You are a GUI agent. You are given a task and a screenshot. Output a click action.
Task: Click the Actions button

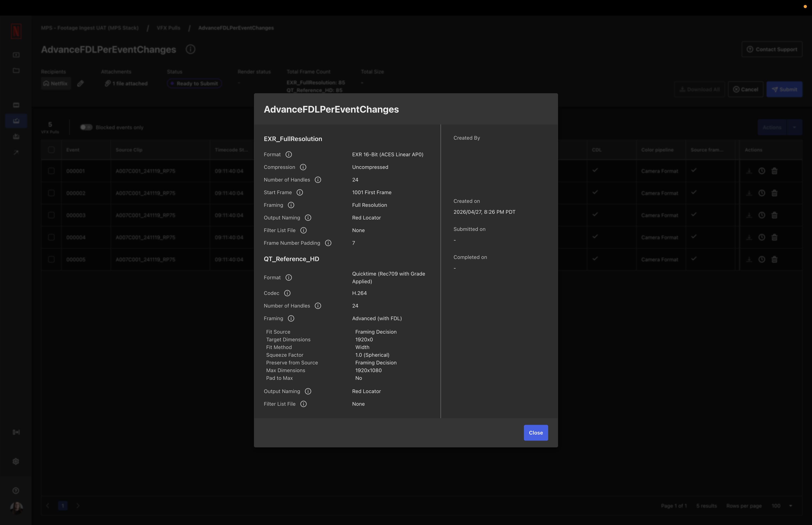[x=772, y=127]
